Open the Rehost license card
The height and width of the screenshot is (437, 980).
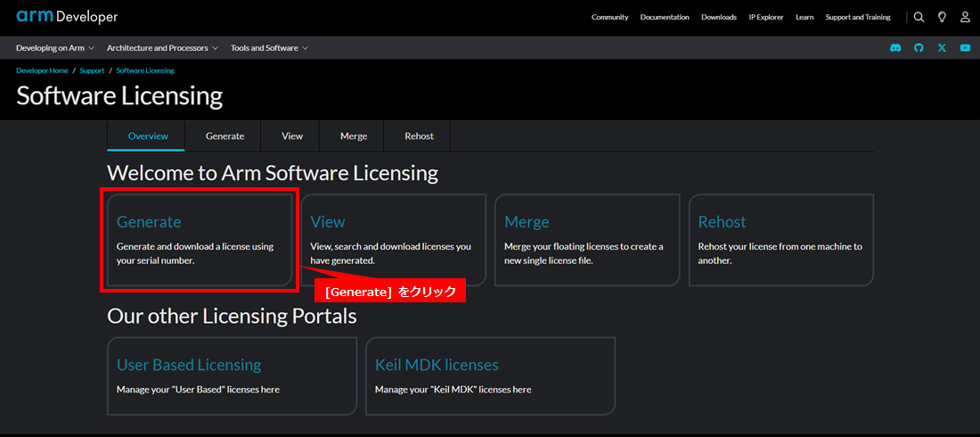[x=781, y=240]
